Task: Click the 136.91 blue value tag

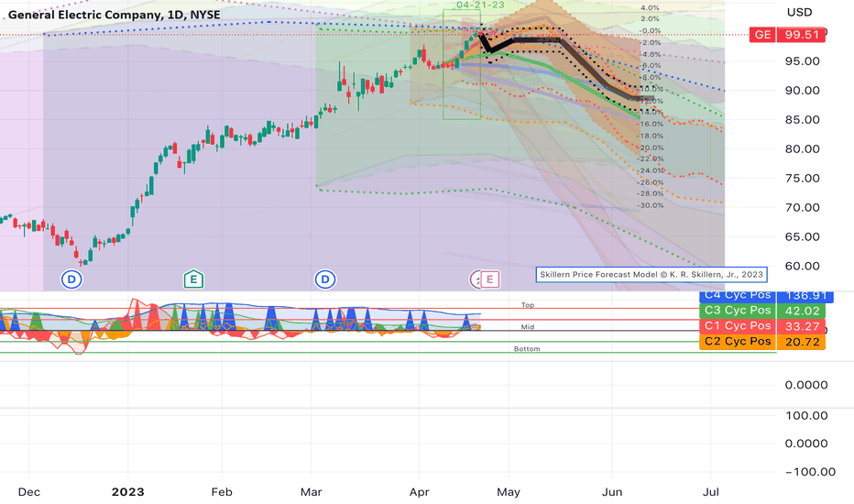Action: point(806,295)
